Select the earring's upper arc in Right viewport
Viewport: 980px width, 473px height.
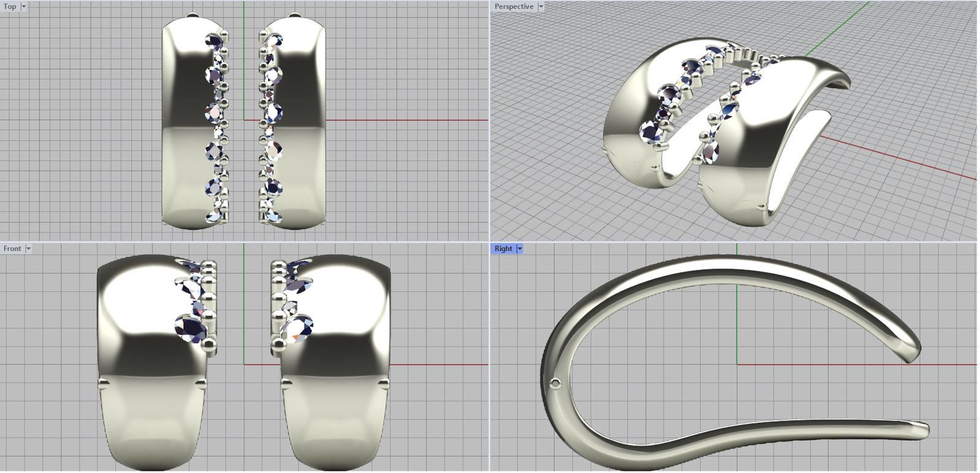pos(735,266)
